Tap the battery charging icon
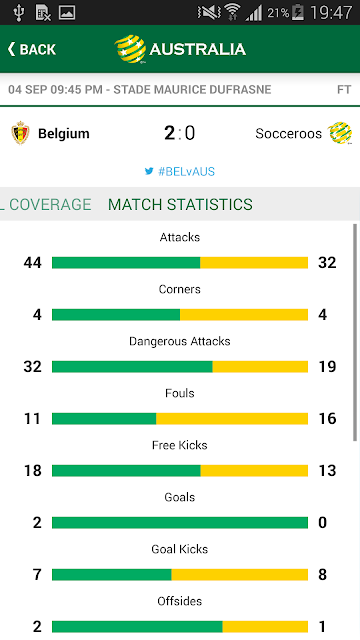The image size is (360, 640). click(298, 13)
